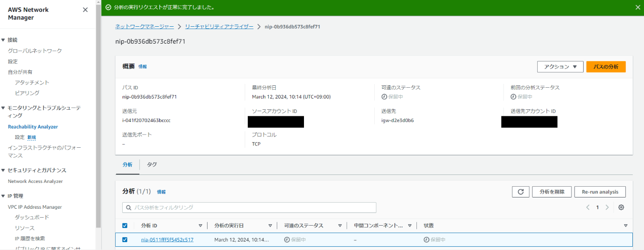Sort by 可達のステータス column arrow
644x250 pixels.
pyautogui.click(x=340, y=226)
